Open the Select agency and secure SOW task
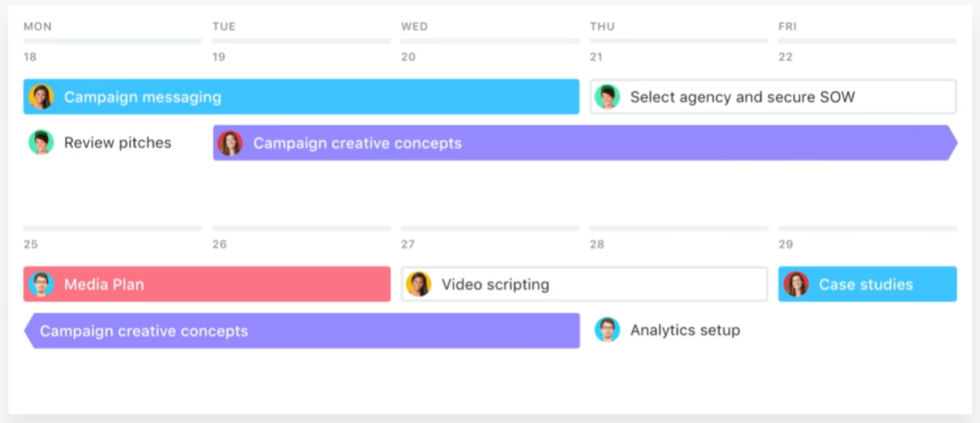980x423 pixels. click(773, 97)
